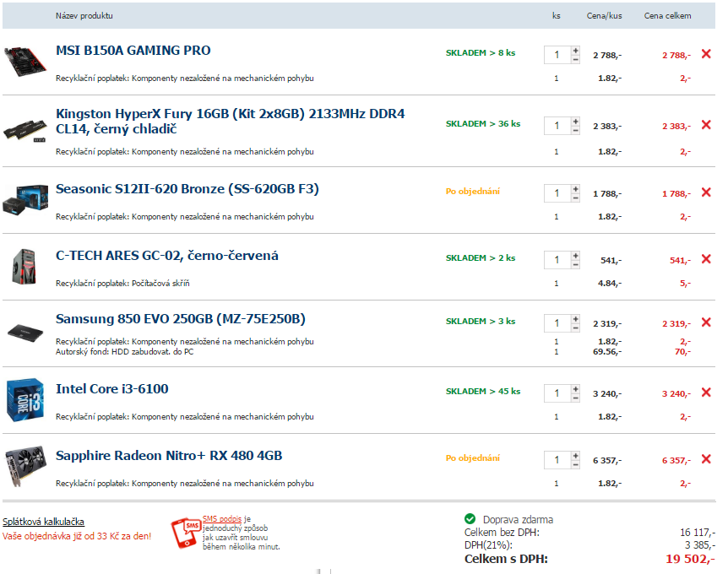Viewport: 728px width, 574px height.
Task: Click quantity field for MSI B150A GAMING PRO
Action: tap(557, 55)
